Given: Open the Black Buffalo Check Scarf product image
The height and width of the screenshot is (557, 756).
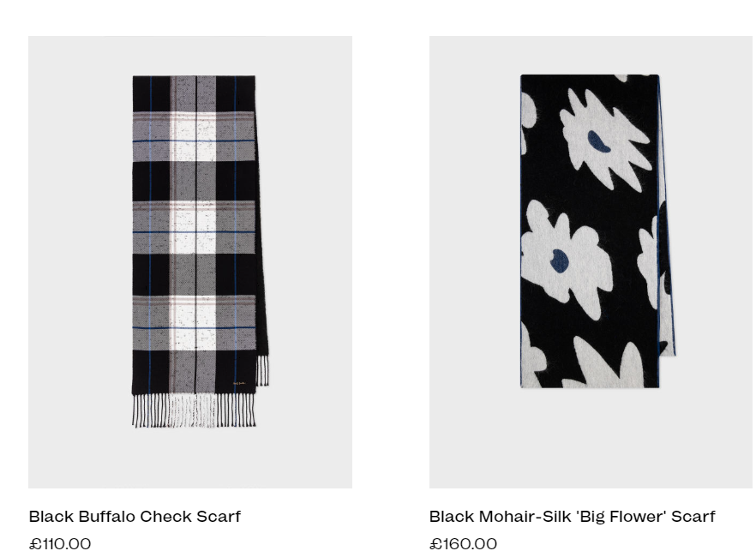Looking at the screenshot, I should (x=190, y=261).
